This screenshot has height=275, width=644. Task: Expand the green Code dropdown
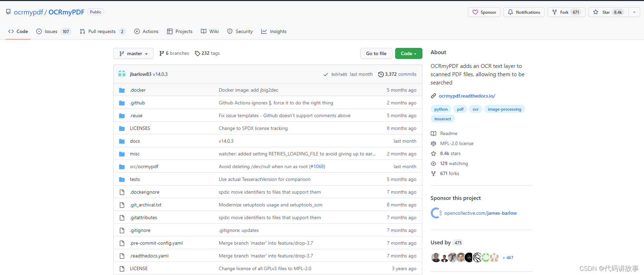point(409,53)
